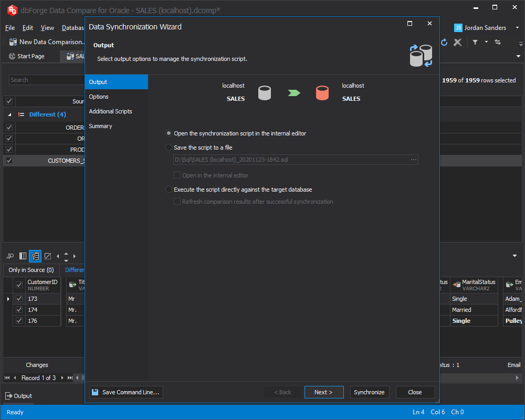Click the find magnifier icon in records toolbar

10,256
